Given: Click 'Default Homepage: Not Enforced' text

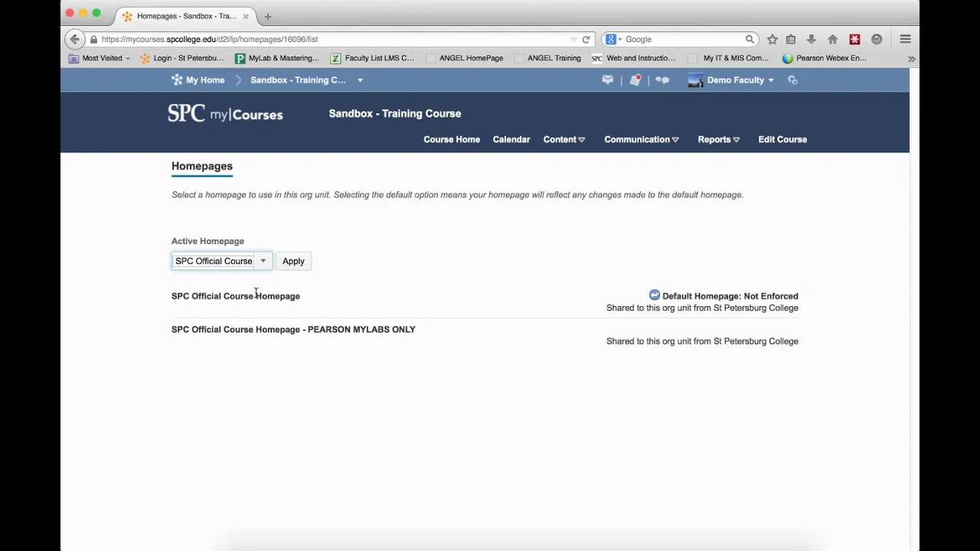Looking at the screenshot, I should [x=730, y=296].
